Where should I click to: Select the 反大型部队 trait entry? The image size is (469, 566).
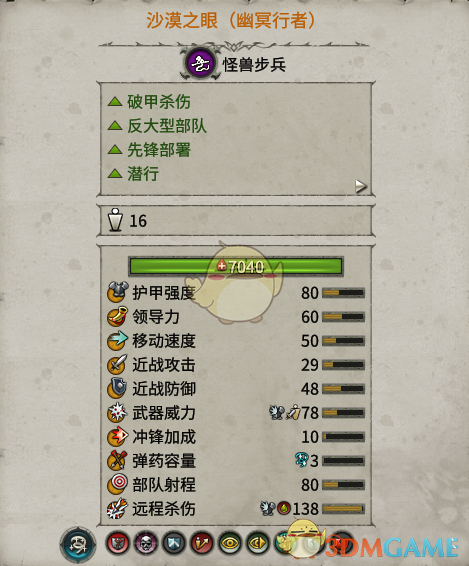[157, 126]
